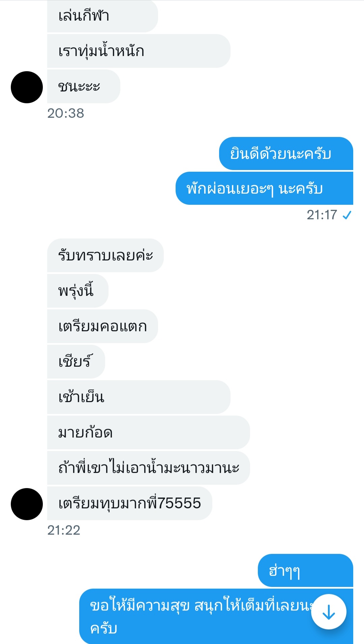Open sender avatar beside 21:22 message
This screenshot has height=644, width=364.
coord(27,504)
